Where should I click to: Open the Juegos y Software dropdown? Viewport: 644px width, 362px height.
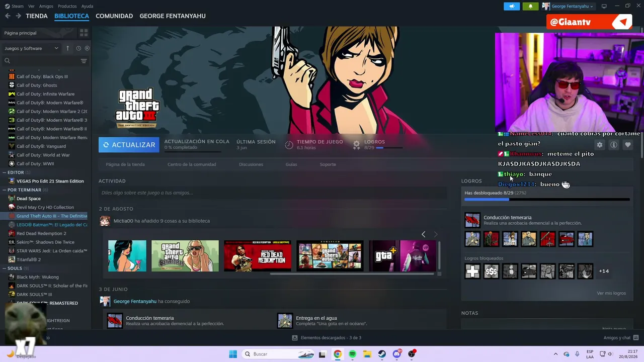click(32, 48)
